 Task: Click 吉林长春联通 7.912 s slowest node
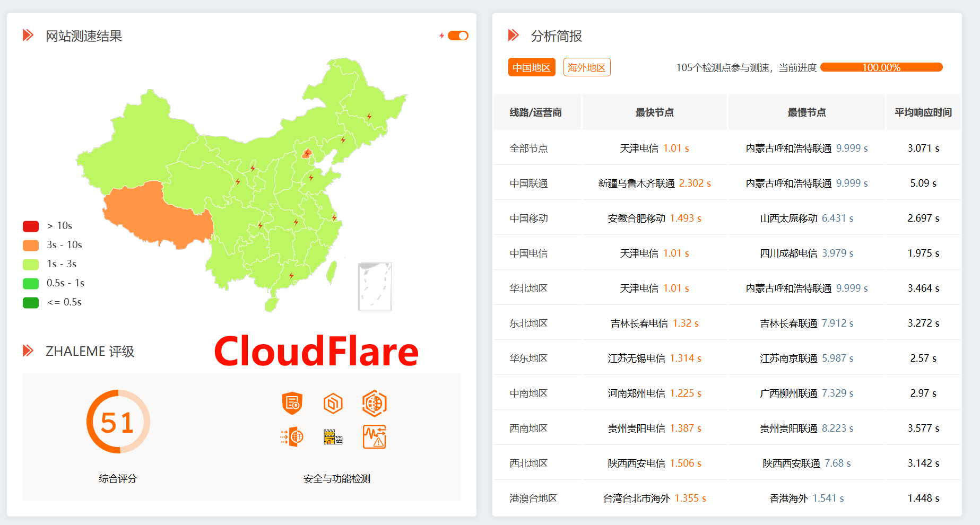(x=806, y=323)
